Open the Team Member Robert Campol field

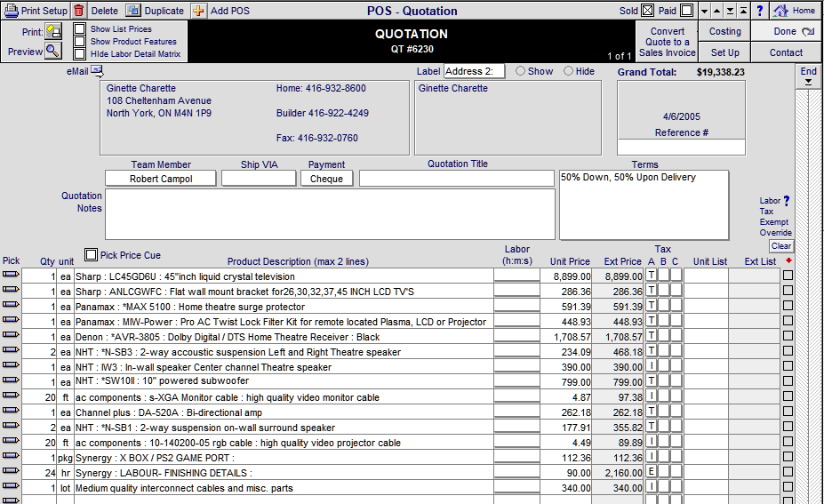(161, 179)
